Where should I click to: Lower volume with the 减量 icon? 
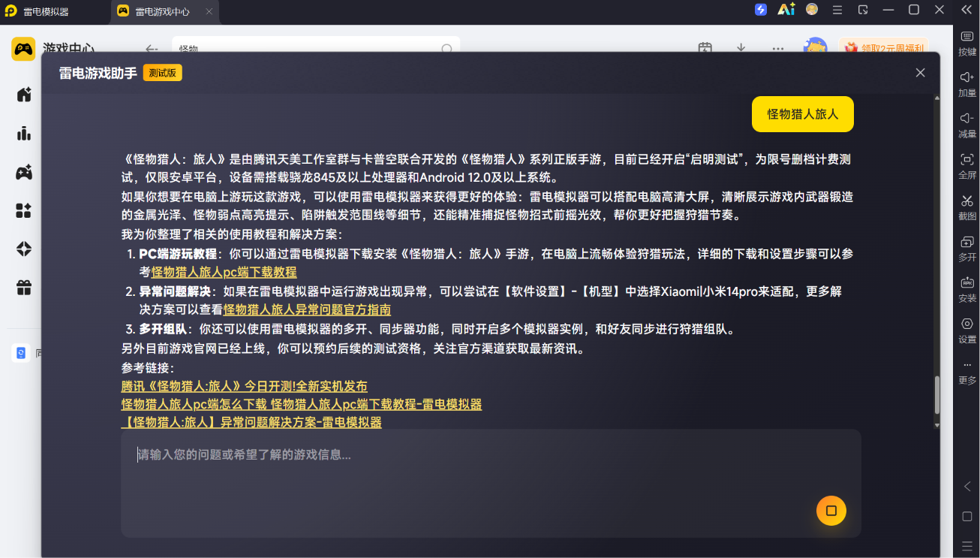[967, 125]
